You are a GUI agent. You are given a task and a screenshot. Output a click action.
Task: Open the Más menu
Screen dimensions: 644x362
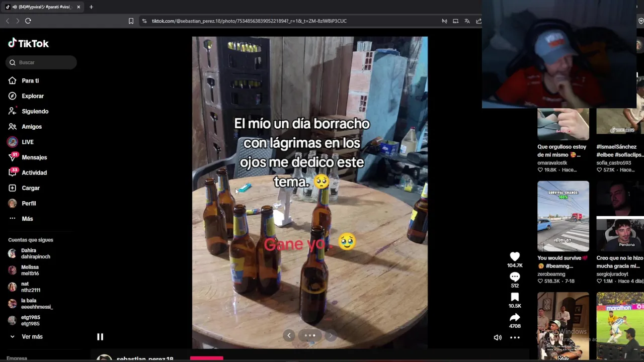click(x=21, y=219)
